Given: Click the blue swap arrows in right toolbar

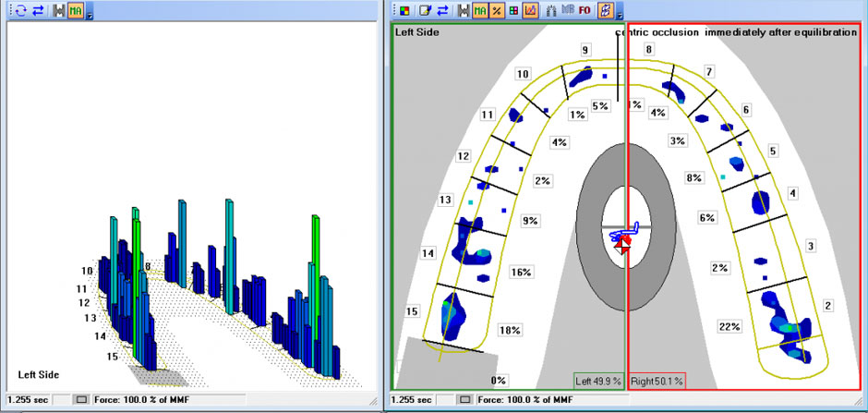Looking at the screenshot, I should [442, 10].
